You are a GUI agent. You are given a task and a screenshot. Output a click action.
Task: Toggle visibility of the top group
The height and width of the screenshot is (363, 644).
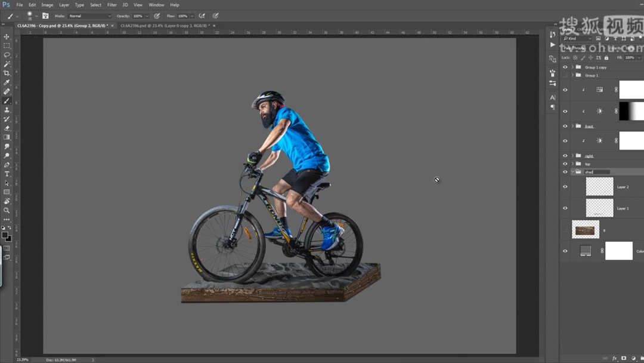[564, 164]
